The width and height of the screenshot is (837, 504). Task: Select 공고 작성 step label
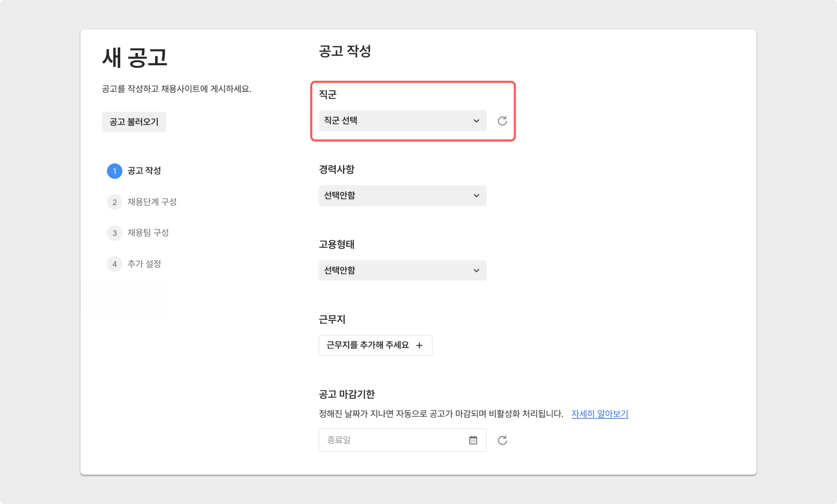144,171
